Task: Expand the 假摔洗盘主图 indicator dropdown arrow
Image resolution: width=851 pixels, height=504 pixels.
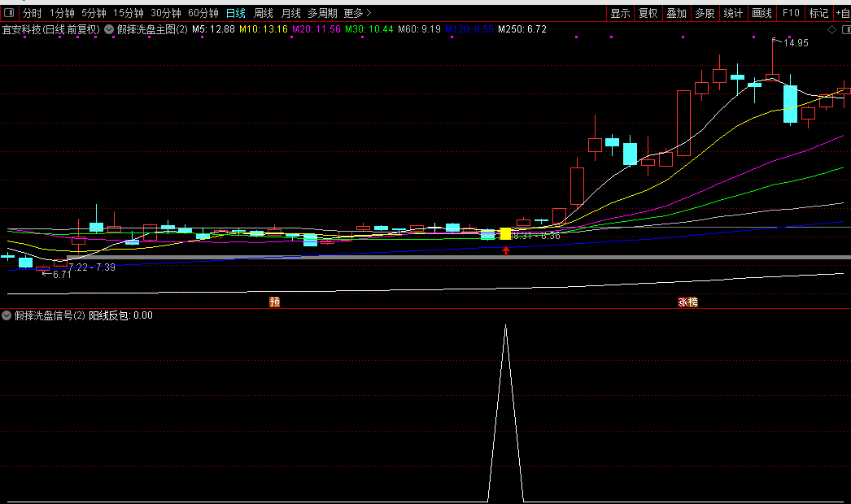Action: 109,29
